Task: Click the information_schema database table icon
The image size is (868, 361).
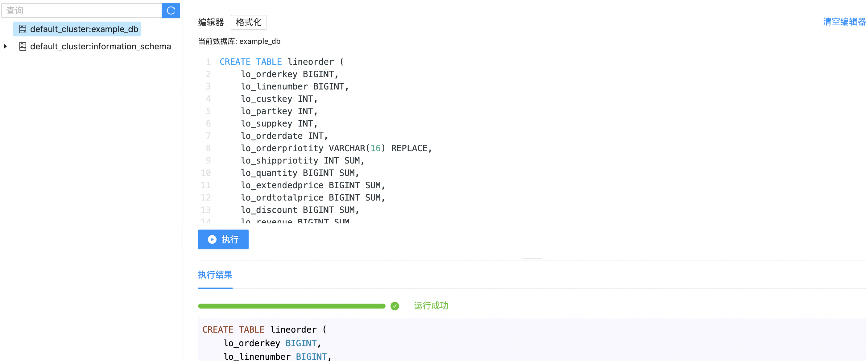Action: point(23,46)
